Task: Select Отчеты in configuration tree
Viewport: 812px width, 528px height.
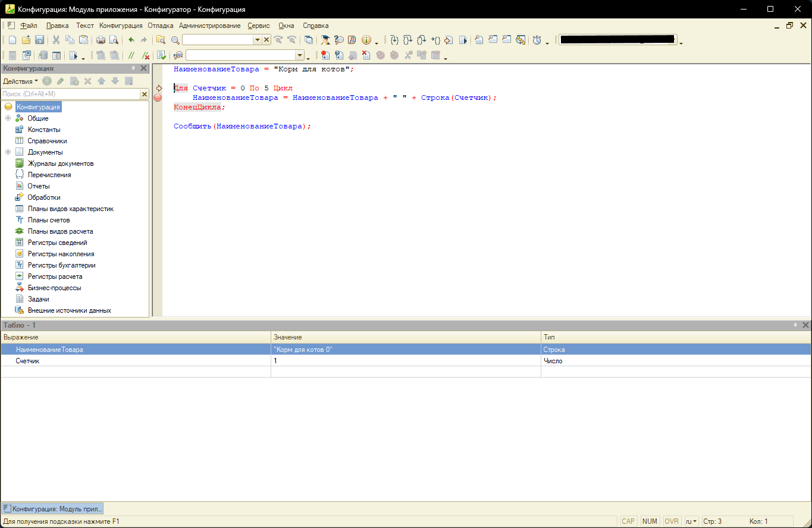Action: [39, 186]
